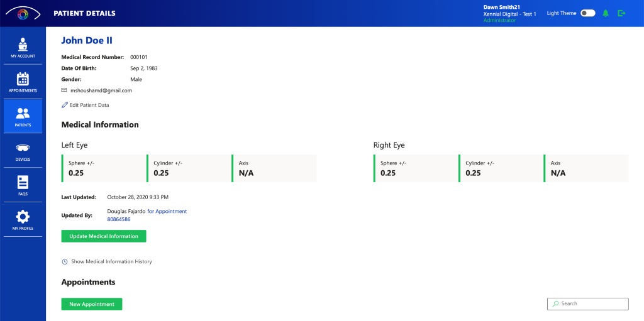The height and width of the screenshot is (321, 644).
Task: Click Xennial Digital - Test 1 text
Action: 509,14
